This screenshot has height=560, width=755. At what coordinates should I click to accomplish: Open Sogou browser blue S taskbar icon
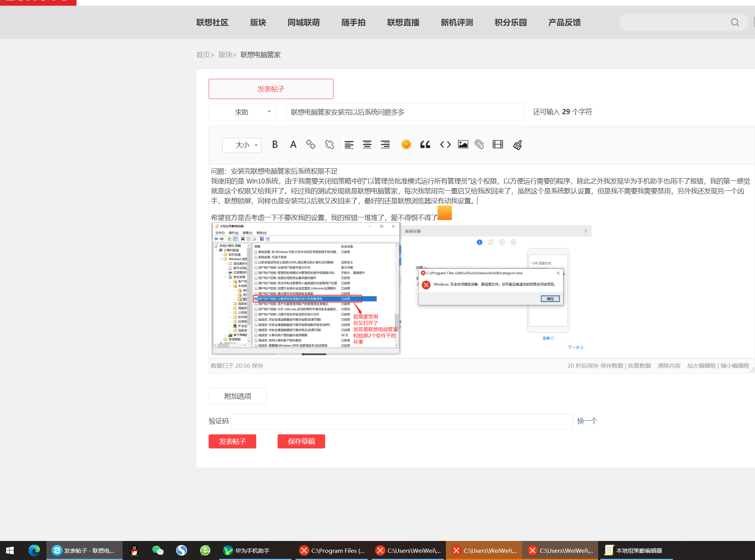pyautogui.click(x=182, y=550)
